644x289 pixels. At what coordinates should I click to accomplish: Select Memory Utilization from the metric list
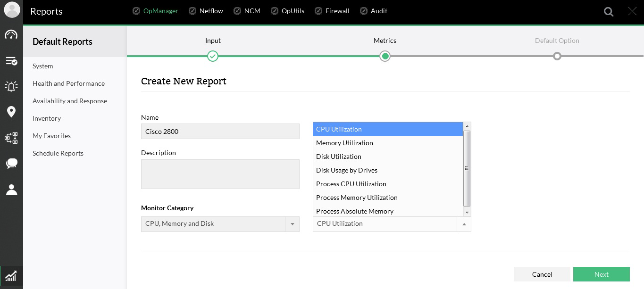[x=344, y=143]
